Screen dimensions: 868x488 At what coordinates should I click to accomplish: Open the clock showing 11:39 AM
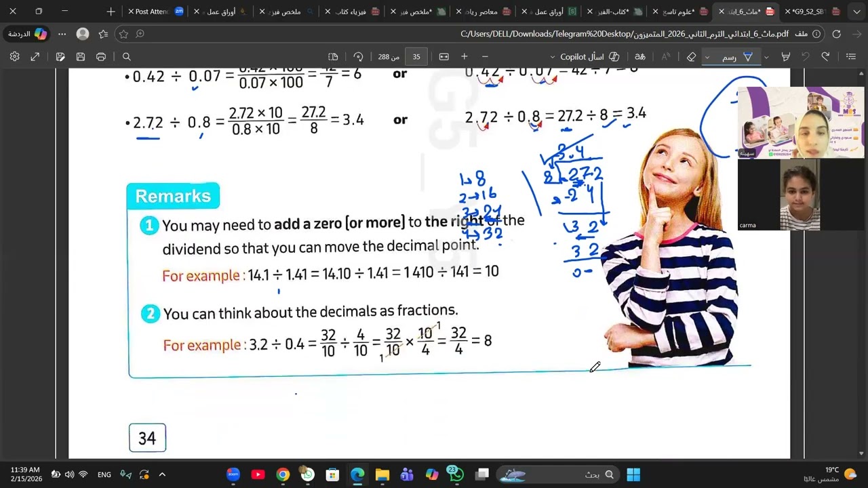(26, 474)
